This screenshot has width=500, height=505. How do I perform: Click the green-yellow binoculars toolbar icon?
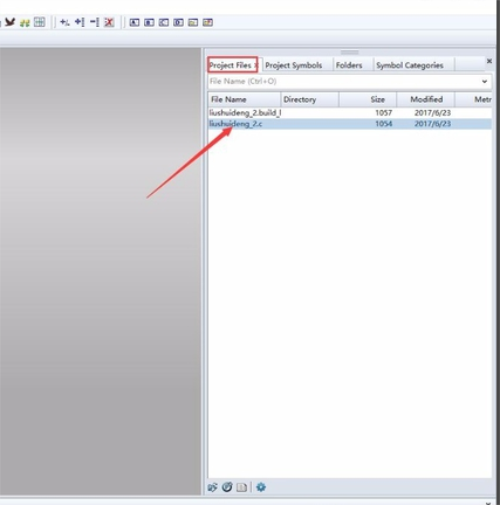point(25,23)
